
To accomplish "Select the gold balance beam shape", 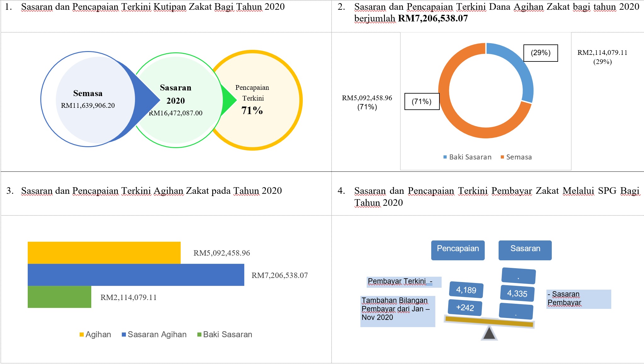I will click(x=489, y=321).
